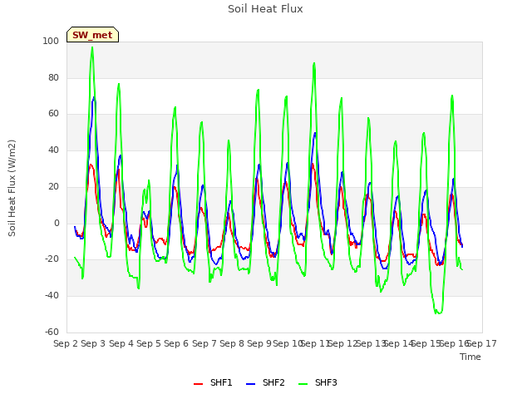Click the 40 y-axis tick label
Image resolution: width=532 pixels, height=399 pixels.
[53, 150]
